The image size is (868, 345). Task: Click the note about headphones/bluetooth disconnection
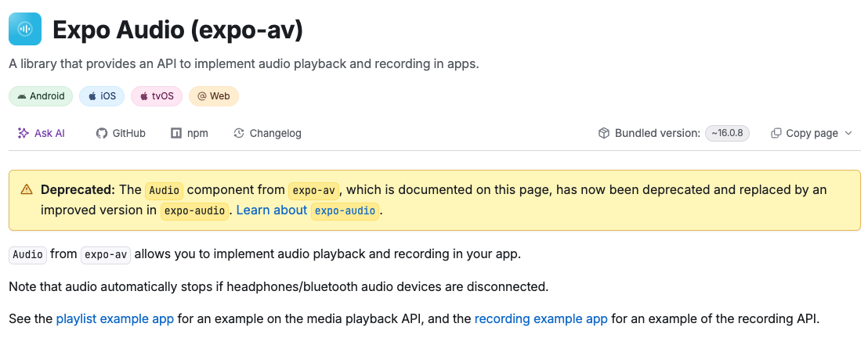click(x=278, y=287)
